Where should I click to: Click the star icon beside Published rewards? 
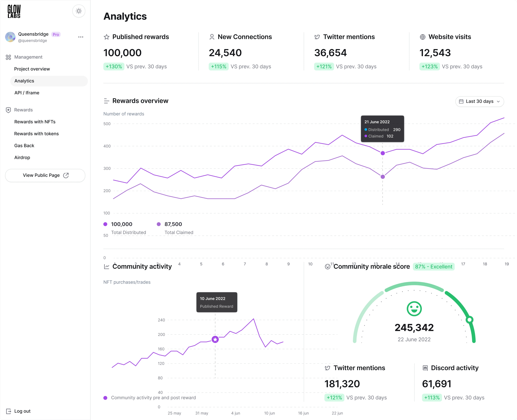(x=106, y=37)
